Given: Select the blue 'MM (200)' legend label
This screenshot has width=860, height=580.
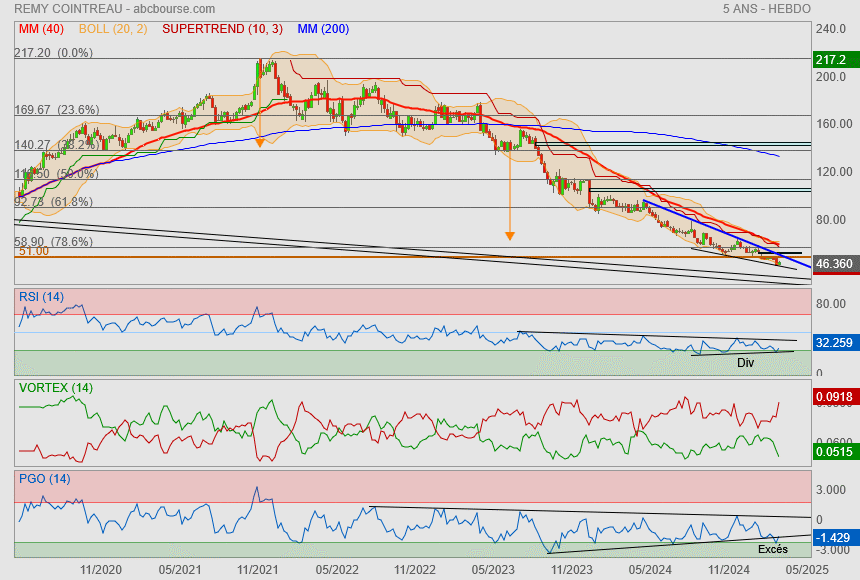Looking at the screenshot, I should pos(323,29).
